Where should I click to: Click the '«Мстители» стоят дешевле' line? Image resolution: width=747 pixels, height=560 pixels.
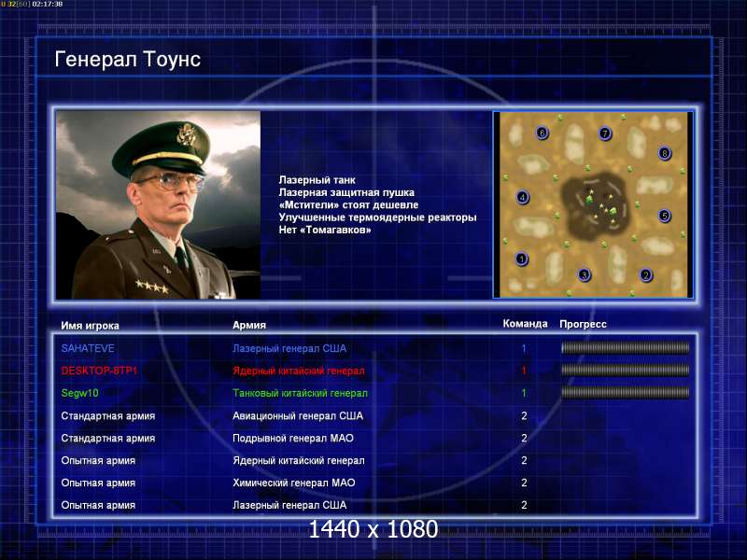(348, 204)
